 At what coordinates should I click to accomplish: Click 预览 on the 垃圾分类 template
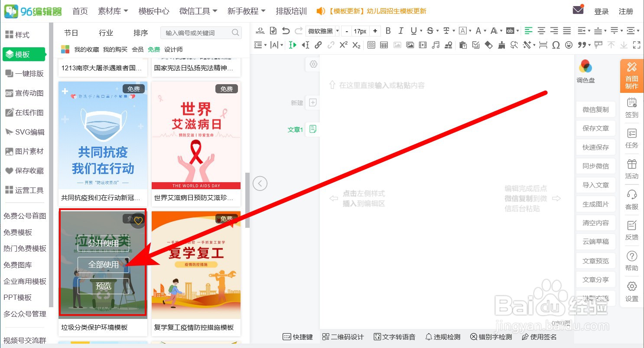(x=103, y=286)
